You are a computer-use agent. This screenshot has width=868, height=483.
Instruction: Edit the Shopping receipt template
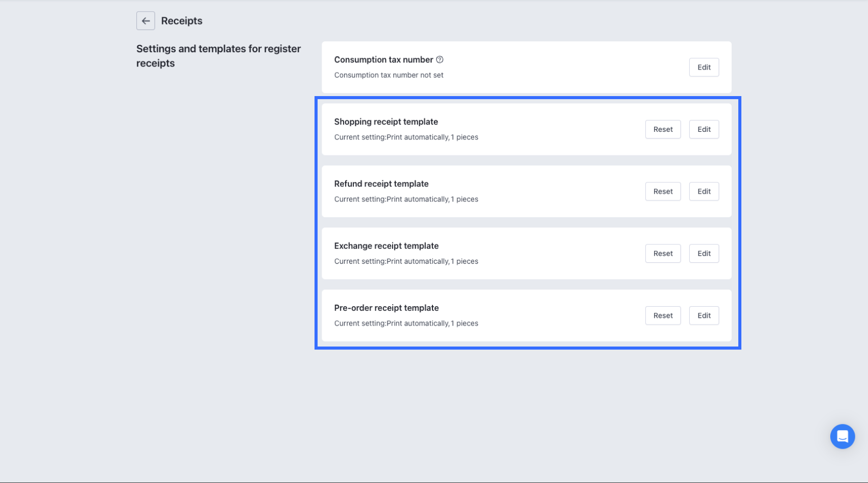(x=704, y=129)
